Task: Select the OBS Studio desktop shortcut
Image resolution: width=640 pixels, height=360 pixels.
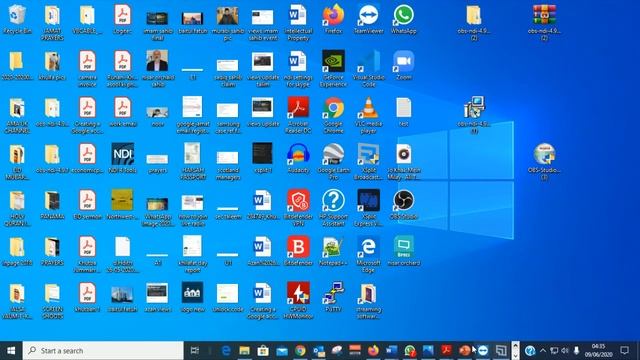Action: 404,205
